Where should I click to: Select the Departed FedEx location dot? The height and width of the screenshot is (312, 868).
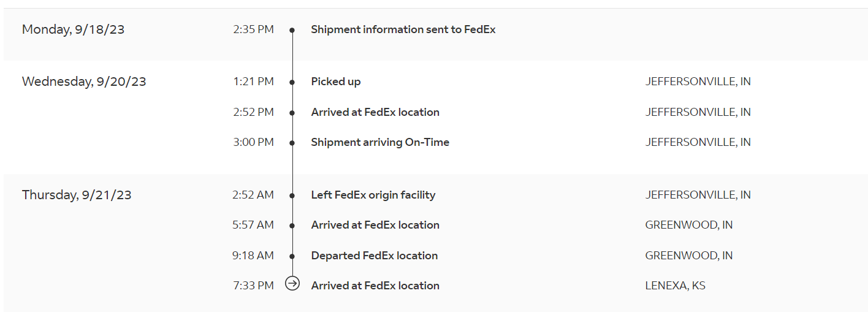point(292,256)
